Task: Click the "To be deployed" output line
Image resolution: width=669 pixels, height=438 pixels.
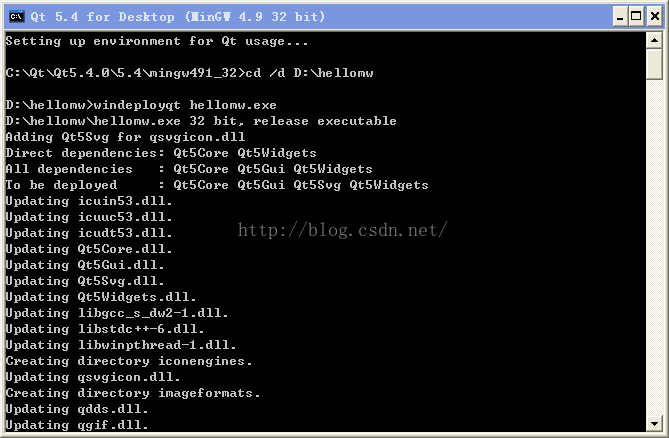Action: pyautogui.click(x=217, y=185)
